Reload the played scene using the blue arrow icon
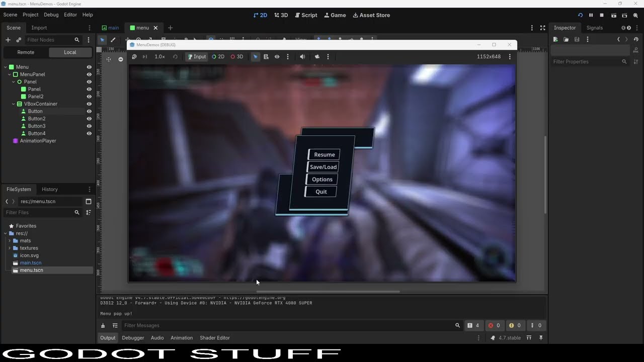Screen dimensions: 644x362 tap(580, 15)
